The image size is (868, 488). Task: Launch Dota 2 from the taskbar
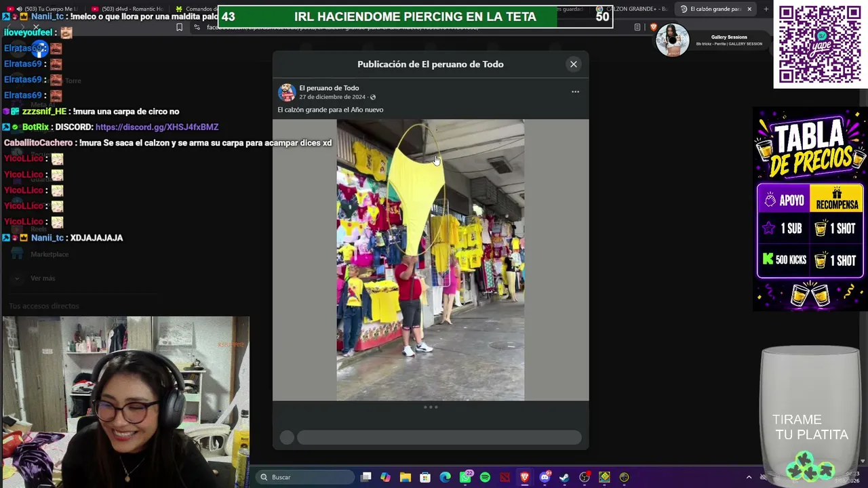tap(505, 477)
